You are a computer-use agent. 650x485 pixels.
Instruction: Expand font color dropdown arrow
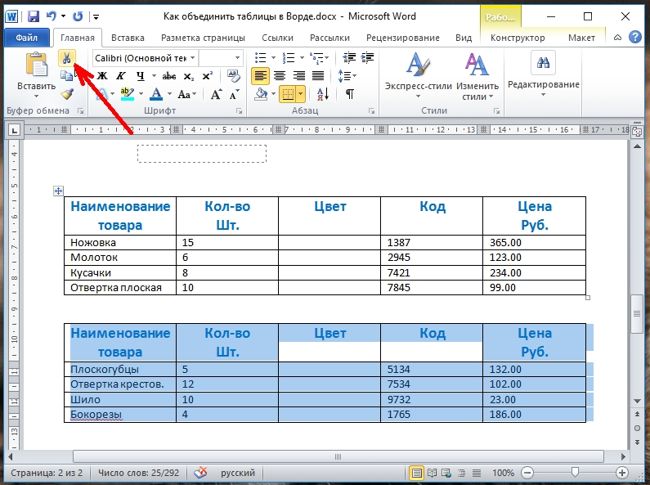point(170,94)
